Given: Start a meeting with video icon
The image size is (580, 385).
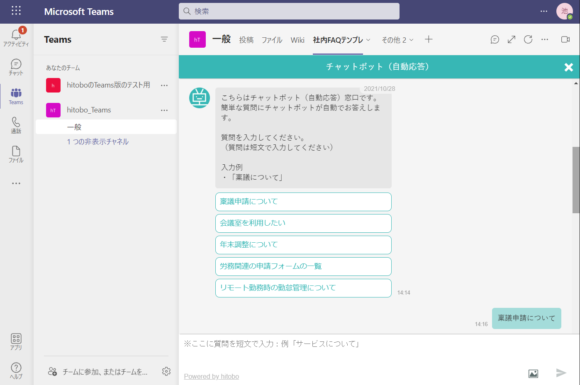Looking at the screenshot, I should coord(565,39).
